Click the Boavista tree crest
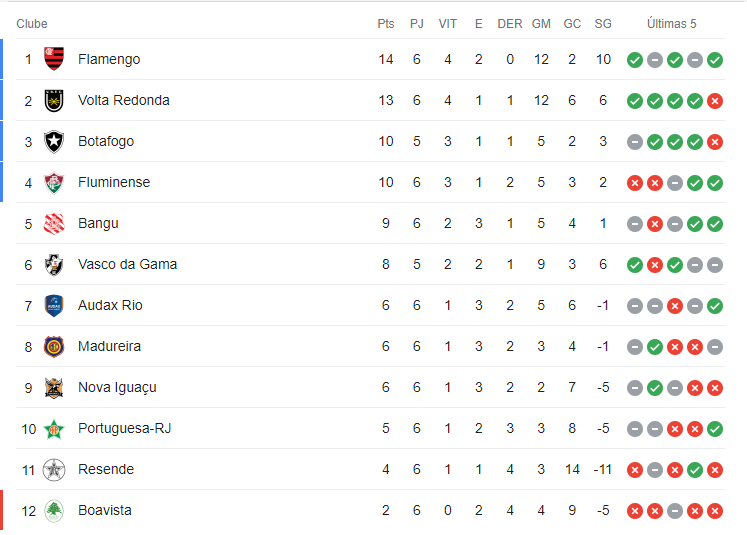This screenshot has height=535, width=747. click(x=54, y=511)
